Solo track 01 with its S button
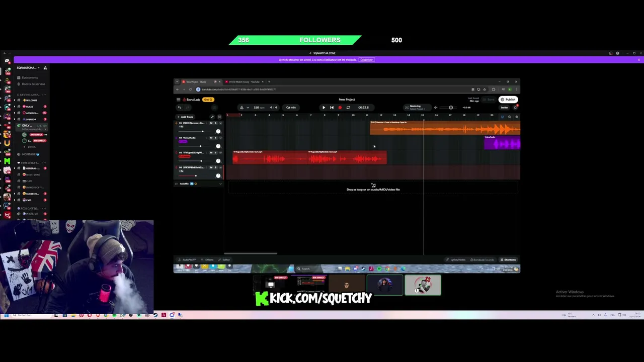 tap(216, 123)
